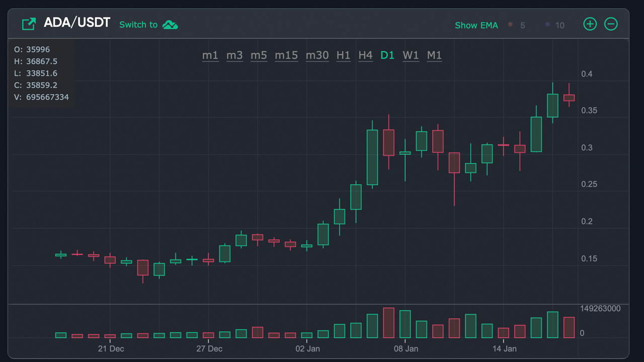
Task: Zoom out with the minus icon
Action: pyautogui.click(x=611, y=24)
